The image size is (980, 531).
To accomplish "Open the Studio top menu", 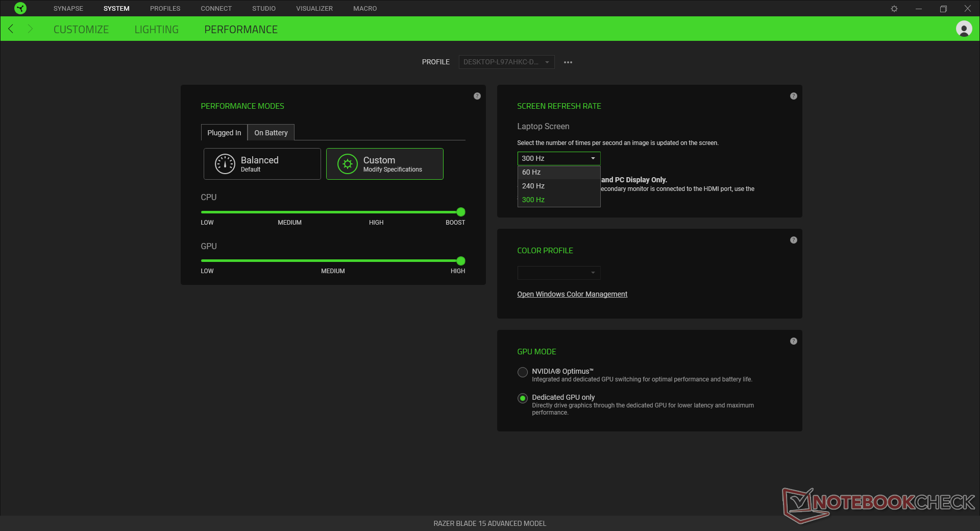I will click(x=263, y=9).
